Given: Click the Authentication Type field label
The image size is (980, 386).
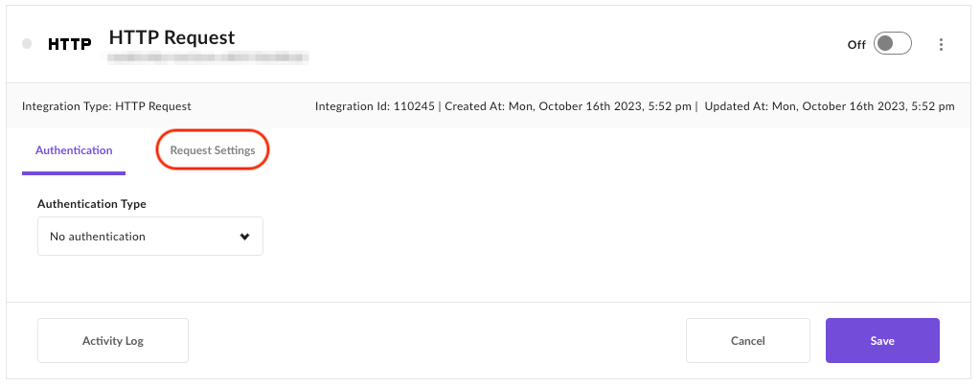Looking at the screenshot, I should [92, 204].
